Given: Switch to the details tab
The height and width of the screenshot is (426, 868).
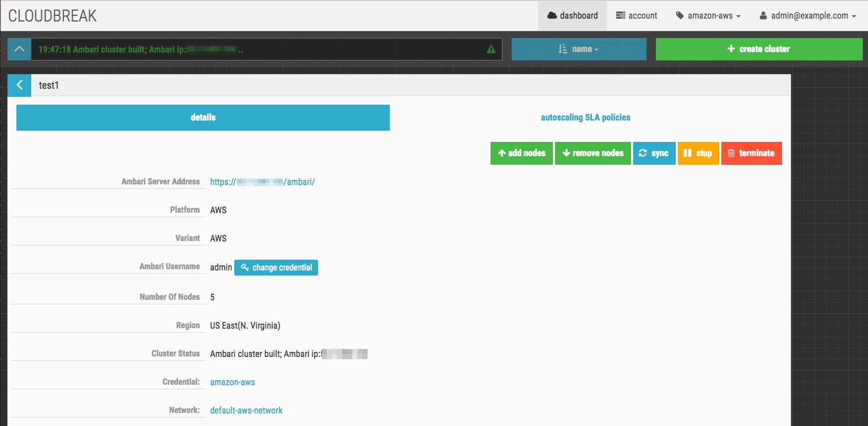Looking at the screenshot, I should [x=203, y=118].
